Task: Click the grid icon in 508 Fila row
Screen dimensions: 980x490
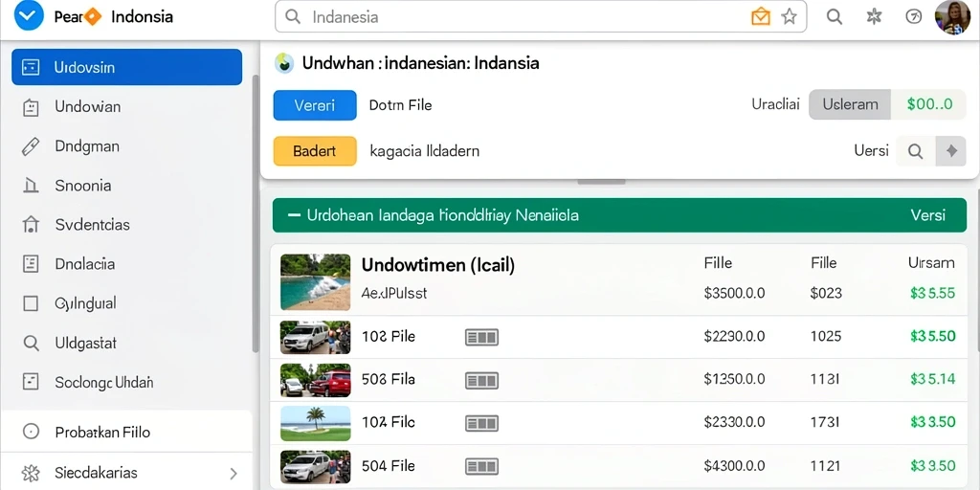Action: pyautogui.click(x=481, y=380)
